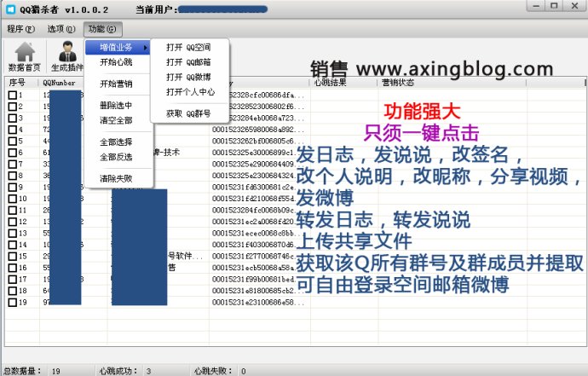Tick the checkbox for row 10
588x376 pixels.
(13, 199)
